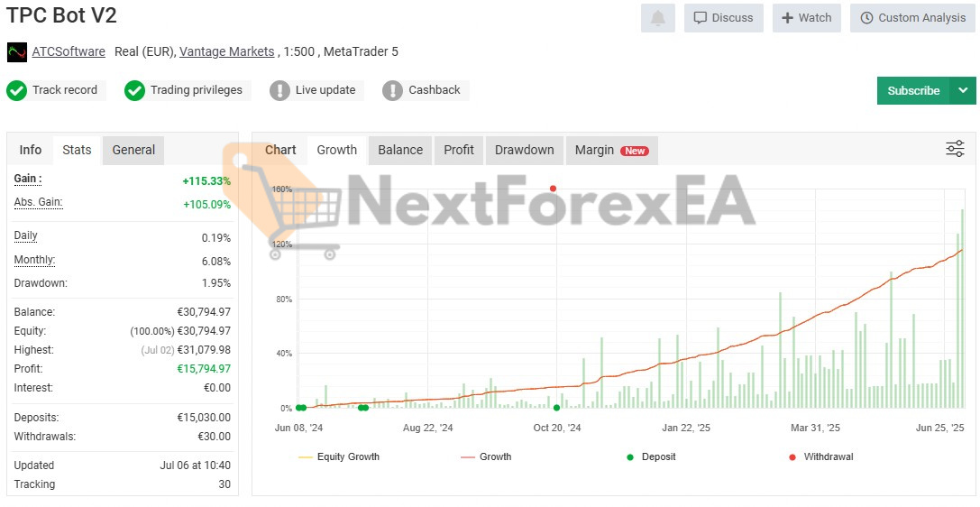The height and width of the screenshot is (507, 980).
Task: Click the notification bell icon
Action: pos(657,18)
